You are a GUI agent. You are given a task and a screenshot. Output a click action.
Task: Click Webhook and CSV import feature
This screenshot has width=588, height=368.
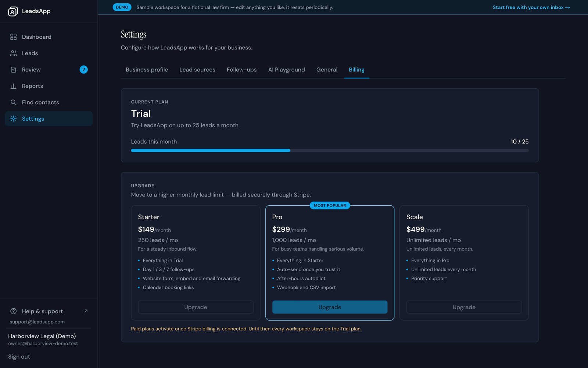point(306,287)
